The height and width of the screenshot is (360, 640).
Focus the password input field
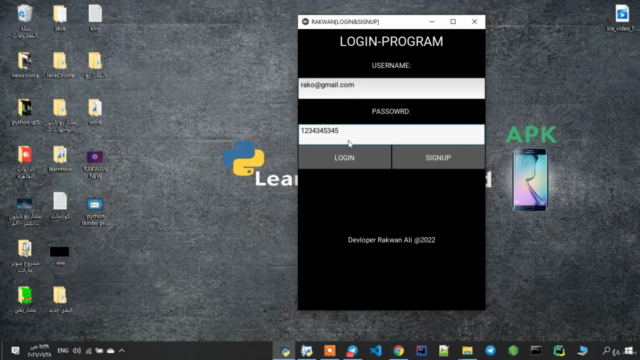pos(391,134)
